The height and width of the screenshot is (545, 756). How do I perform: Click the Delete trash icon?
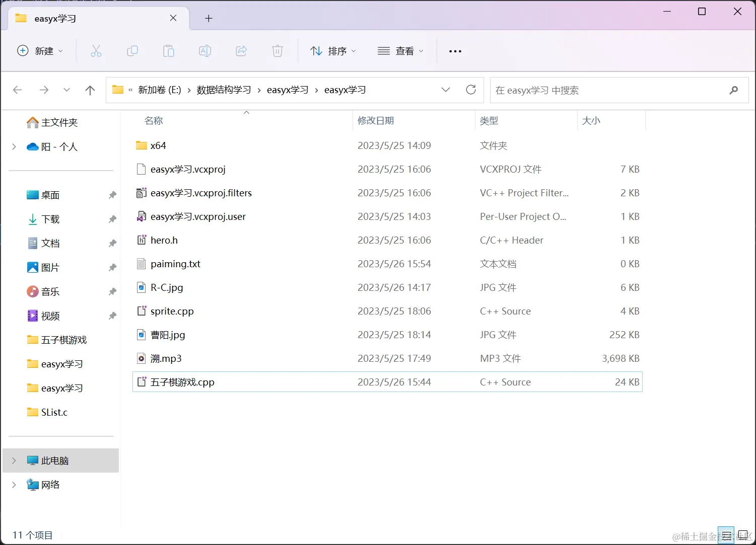coord(278,51)
